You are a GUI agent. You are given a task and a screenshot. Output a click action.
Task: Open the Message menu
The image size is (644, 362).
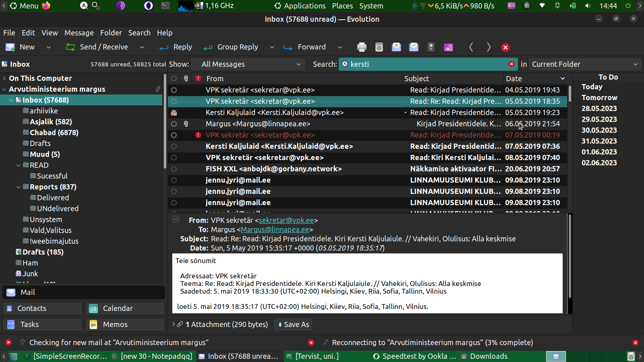(79, 33)
